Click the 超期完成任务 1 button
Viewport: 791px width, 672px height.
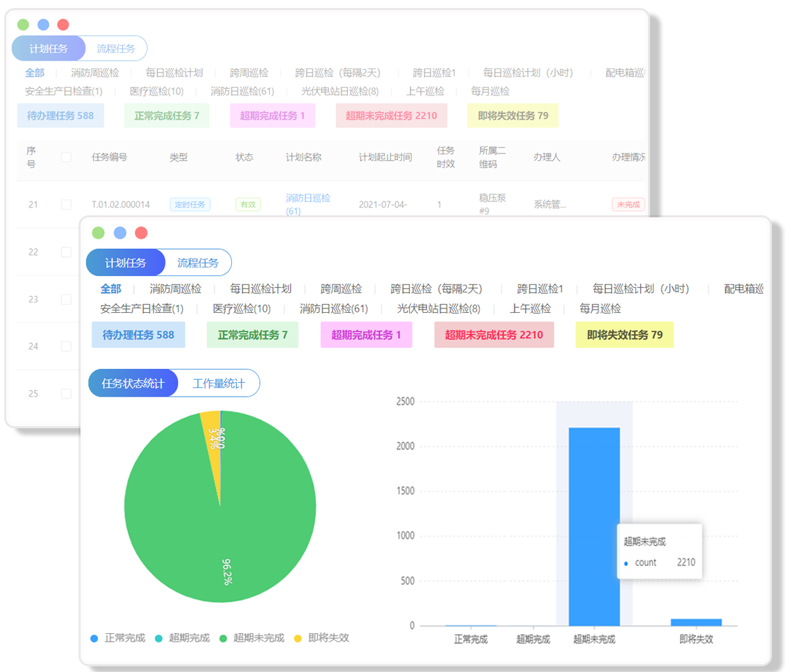(366, 335)
